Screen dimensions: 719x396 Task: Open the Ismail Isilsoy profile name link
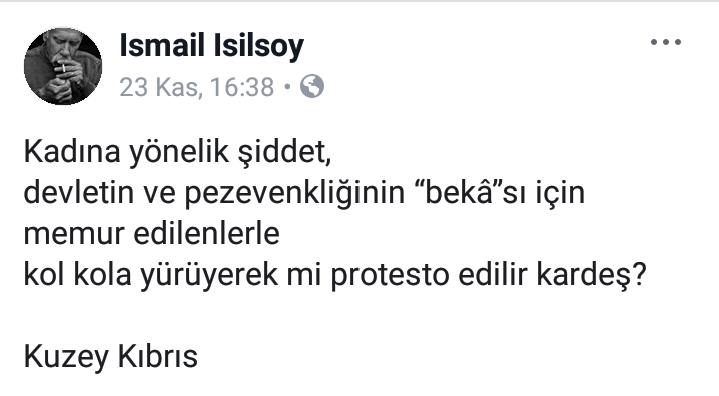211,45
